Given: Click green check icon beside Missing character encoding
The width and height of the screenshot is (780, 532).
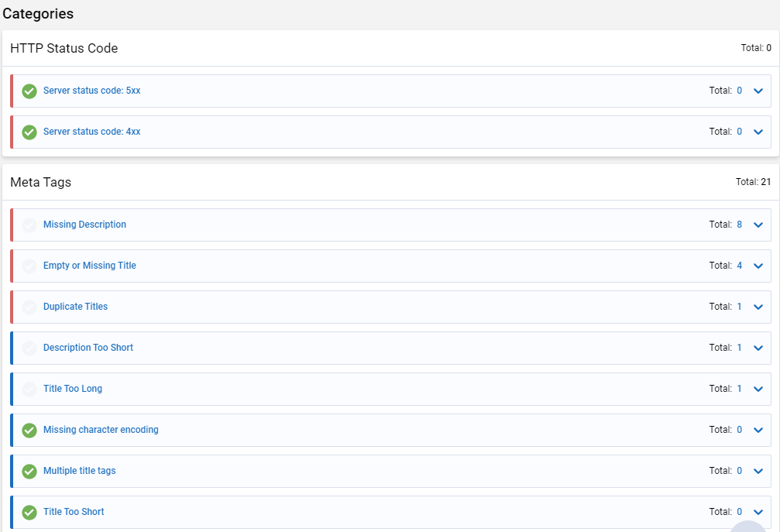Looking at the screenshot, I should (29, 430).
